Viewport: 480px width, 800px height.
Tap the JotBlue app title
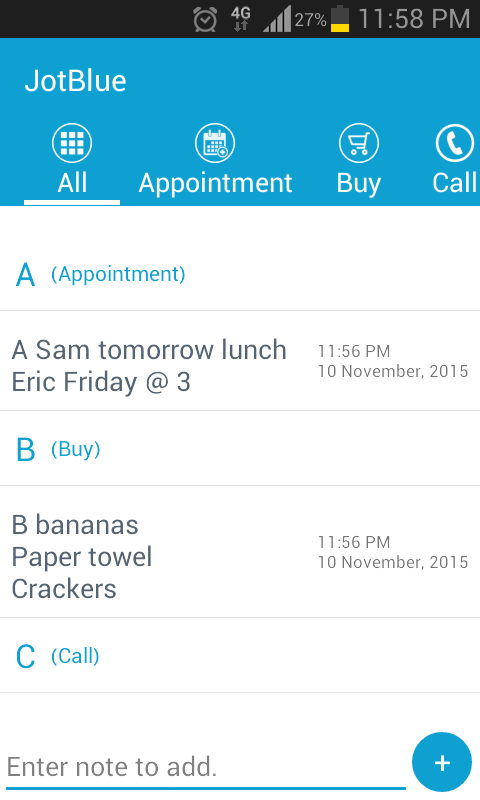(x=75, y=81)
